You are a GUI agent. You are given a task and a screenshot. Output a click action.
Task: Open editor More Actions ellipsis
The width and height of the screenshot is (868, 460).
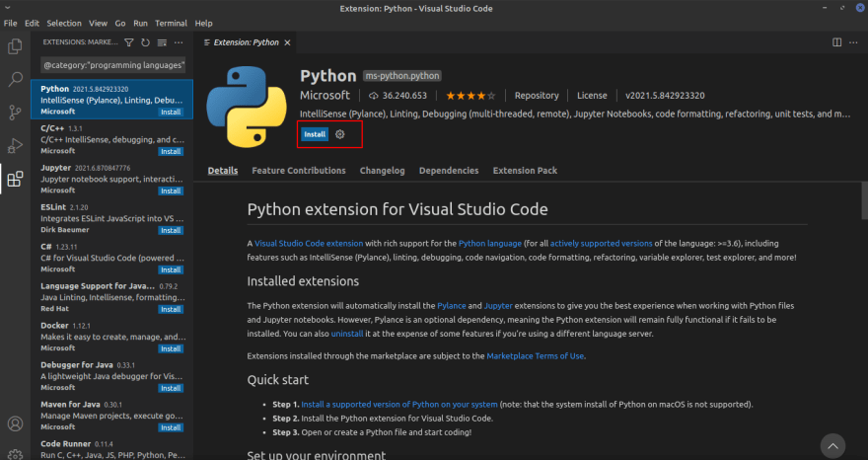[853, 42]
